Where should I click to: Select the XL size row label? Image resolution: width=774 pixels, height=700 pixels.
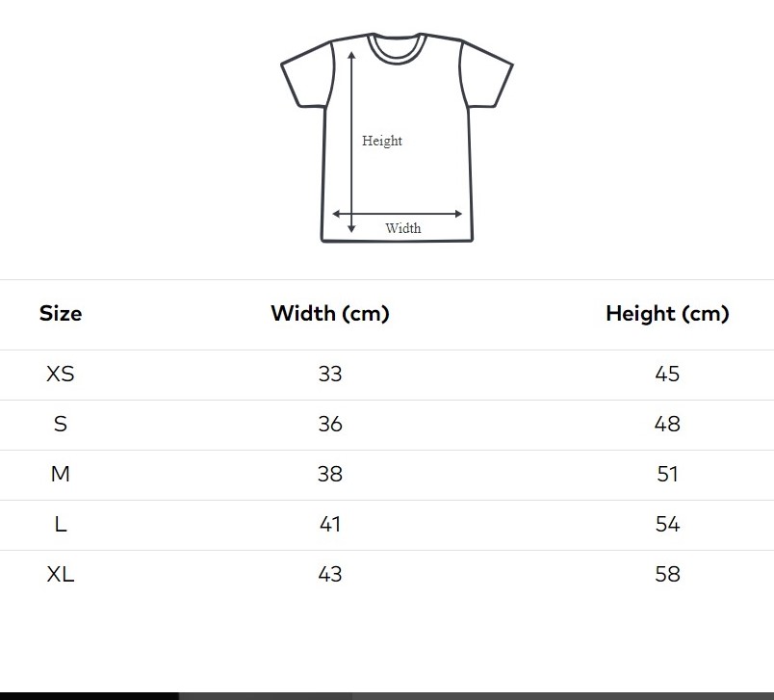pos(61,574)
